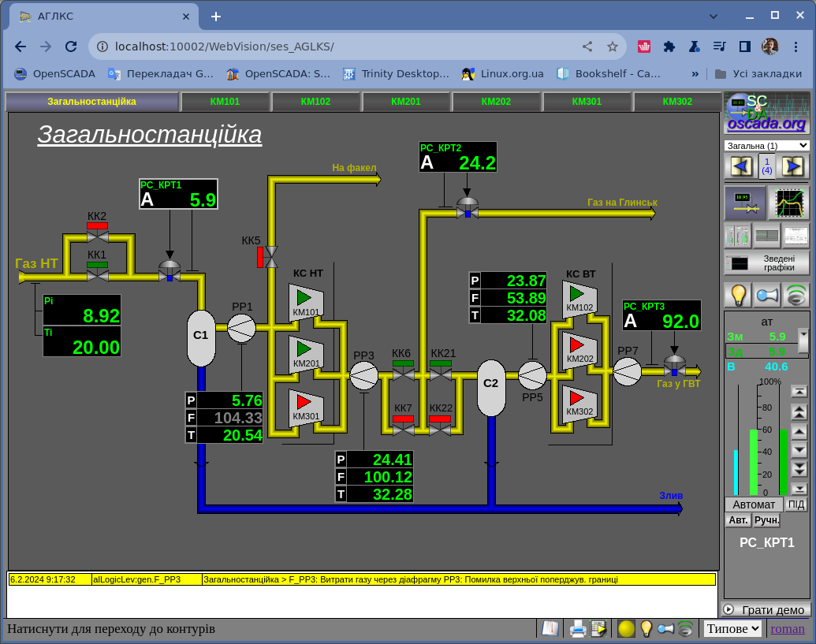Click the "roman" user link
Image resolution: width=816 pixels, height=644 pixels.
coord(788,628)
